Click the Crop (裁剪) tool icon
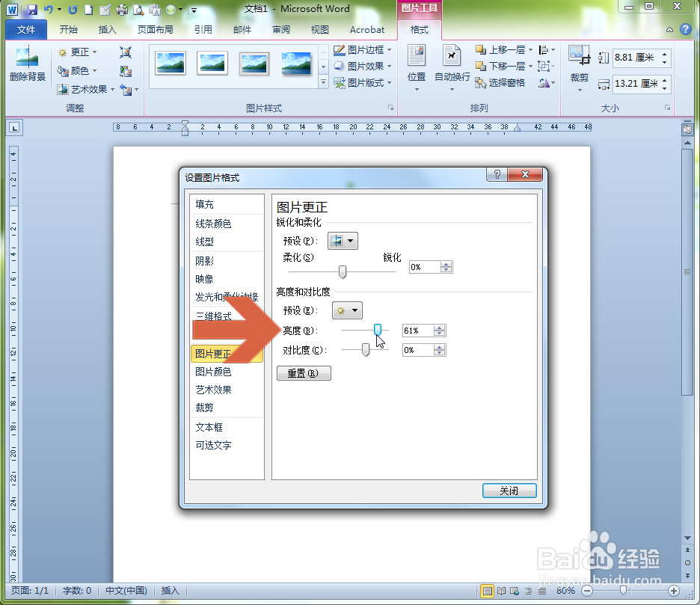The width and height of the screenshot is (700, 605). pos(579,56)
